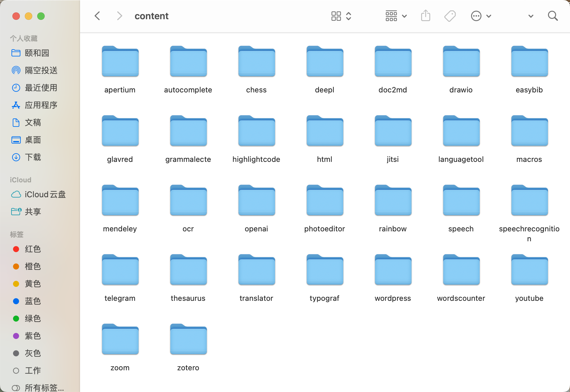This screenshot has height=392, width=570.
Task: Select the zoom folder
Action: pos(120,339)
